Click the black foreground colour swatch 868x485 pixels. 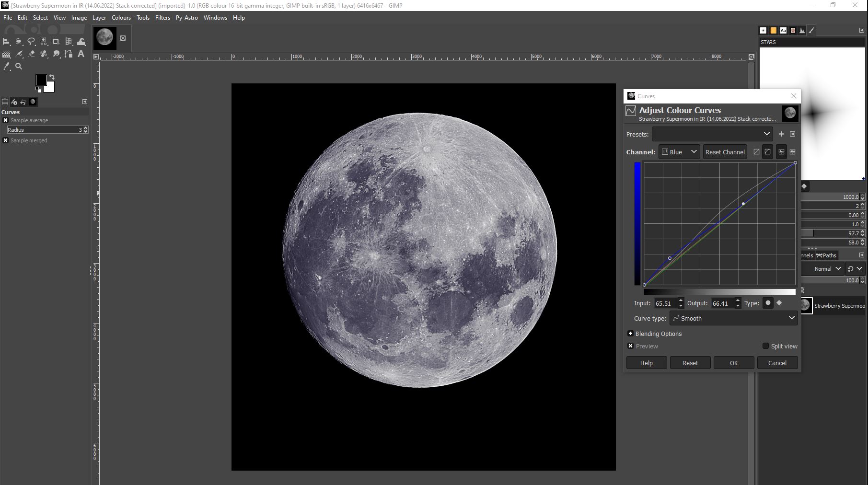coord(41,80)
